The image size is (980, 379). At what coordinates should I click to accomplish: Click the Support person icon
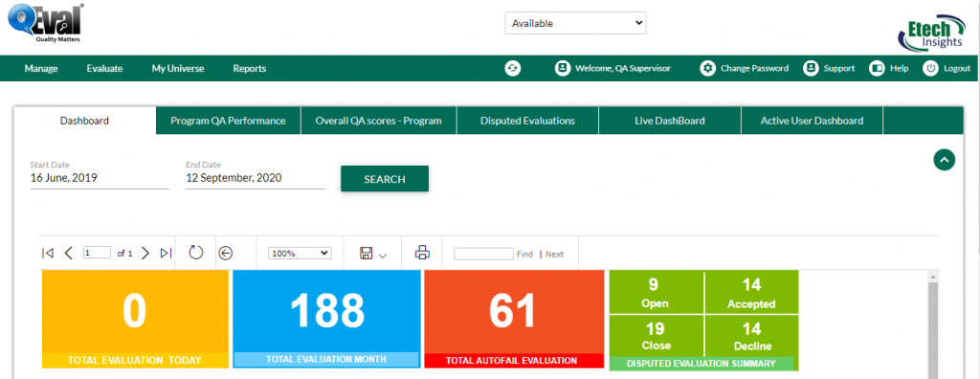click(x=811, y=68)
